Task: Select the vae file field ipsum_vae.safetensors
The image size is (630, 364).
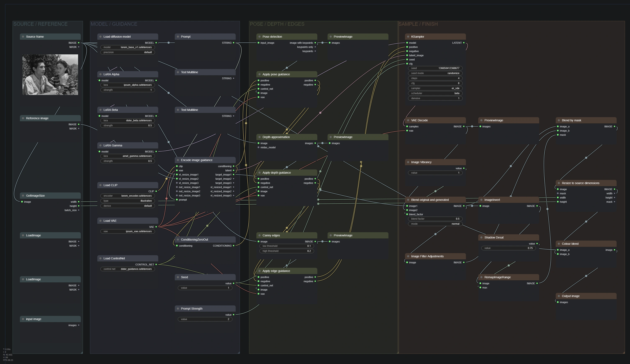Action: pos(127,231)
